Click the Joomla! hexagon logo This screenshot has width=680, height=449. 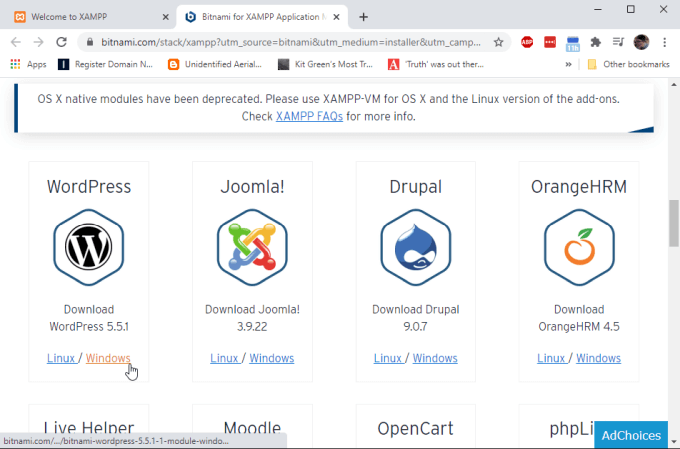(252, 247)
